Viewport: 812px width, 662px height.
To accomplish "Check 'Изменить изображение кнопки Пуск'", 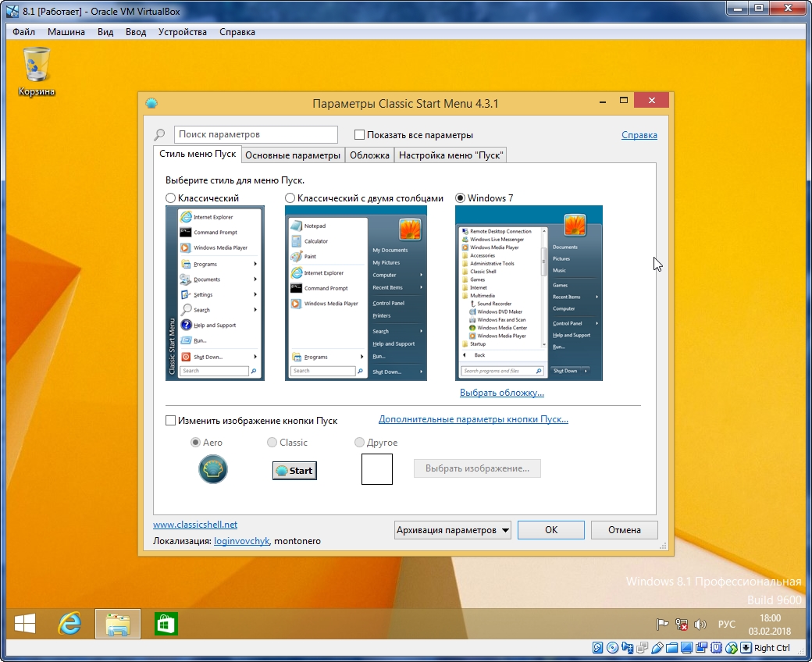I will point(170,420).
